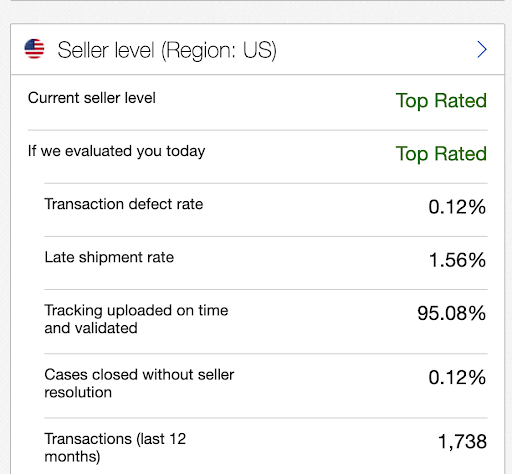Select the Late shipment rate label
Viewport: 512px width, 475px height.
pyautogui.click(x=109, y=257)
